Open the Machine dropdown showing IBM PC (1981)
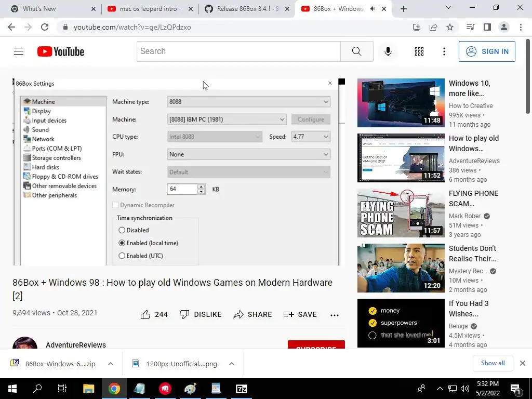 click(227, 119)
